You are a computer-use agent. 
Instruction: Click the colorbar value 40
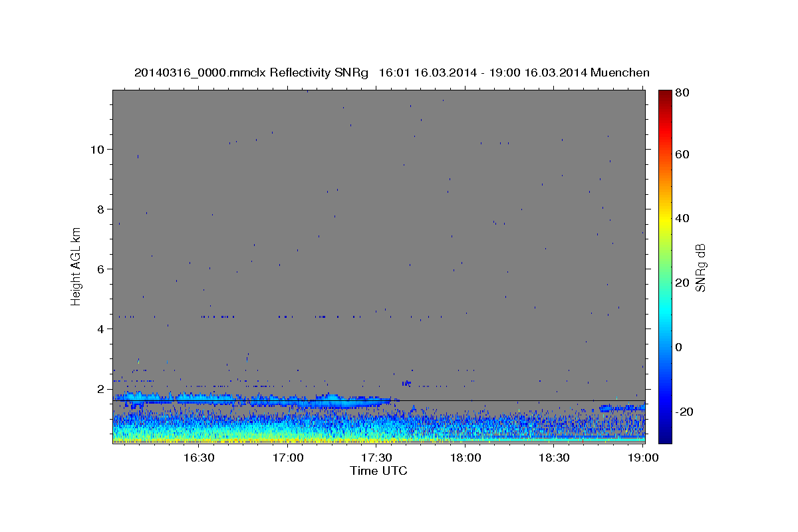tap(681, 218)
